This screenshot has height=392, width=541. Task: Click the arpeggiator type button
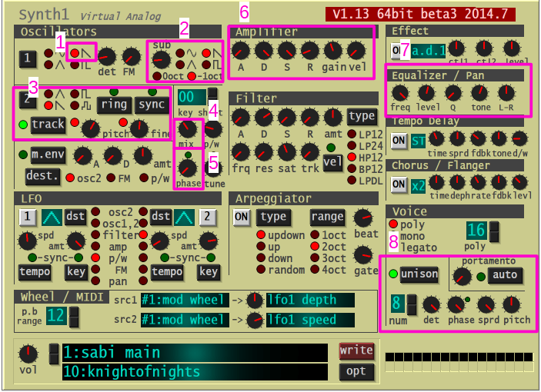273,217
